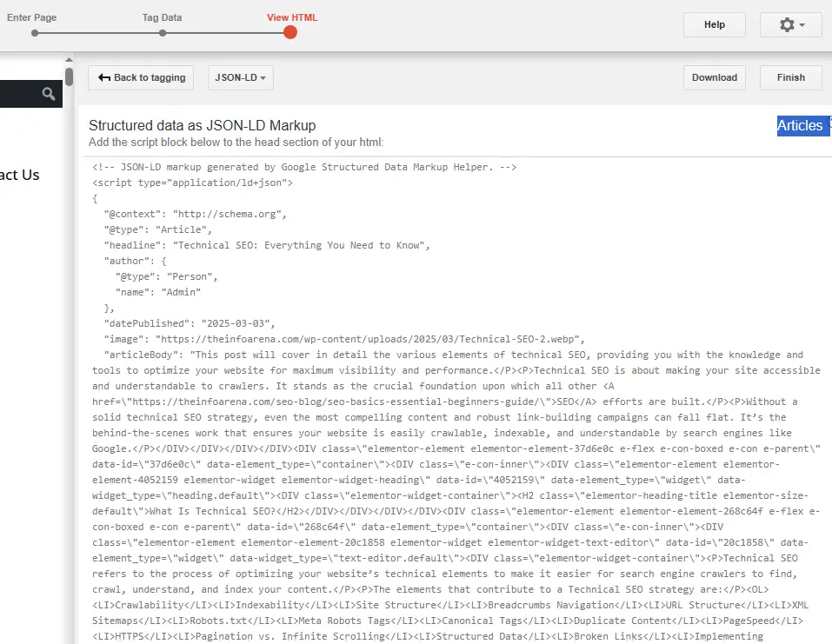Click the left pane scrollbar thumb
This screenshot has width=832, height=644.
tap(69, 77)
